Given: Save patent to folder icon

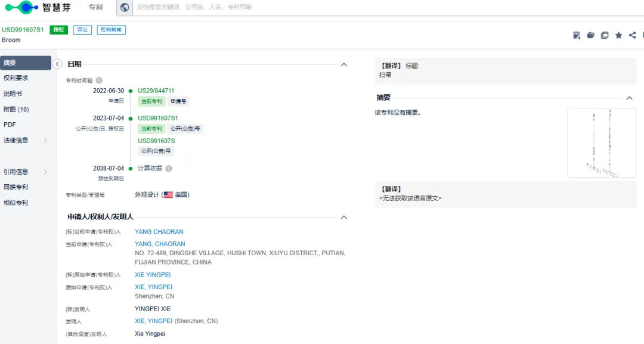Looking at the screenshot, I should pos(590,35).
